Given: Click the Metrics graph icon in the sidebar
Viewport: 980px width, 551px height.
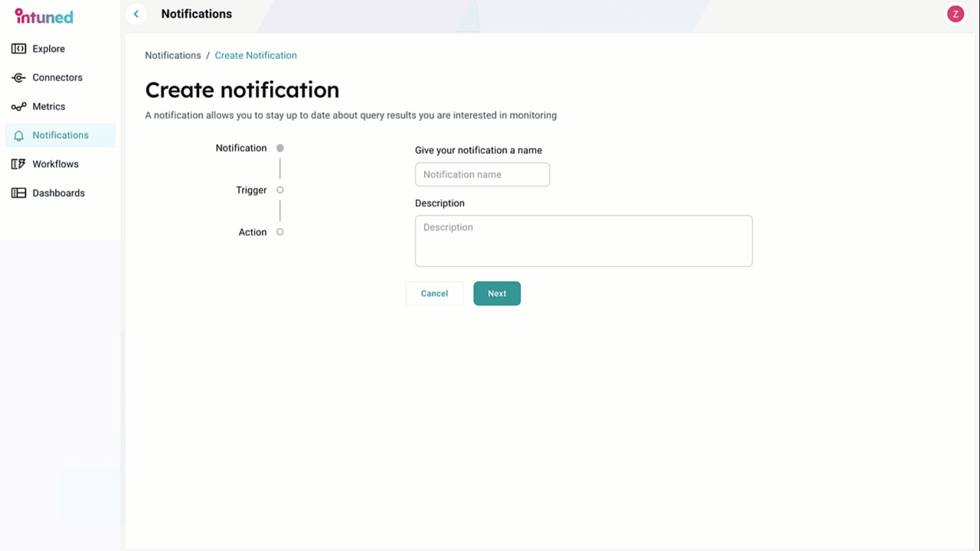Looking at the screenshot, I should tap(18, 107).
